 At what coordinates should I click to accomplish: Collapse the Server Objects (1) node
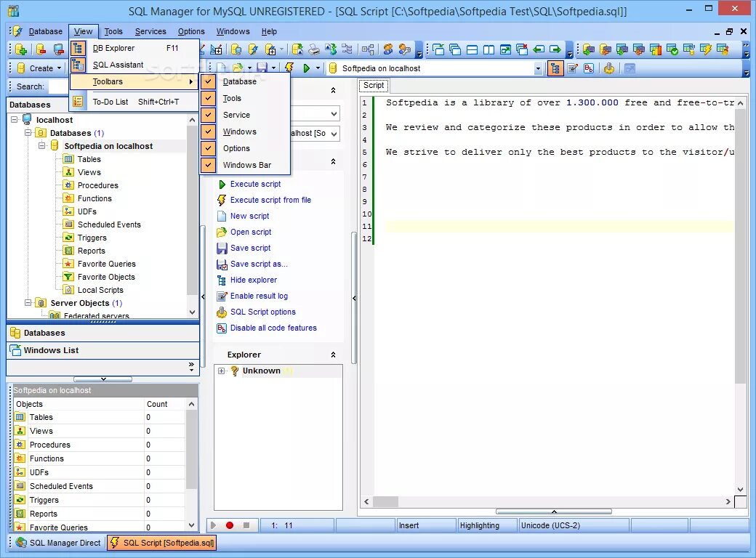click(28, 302)
